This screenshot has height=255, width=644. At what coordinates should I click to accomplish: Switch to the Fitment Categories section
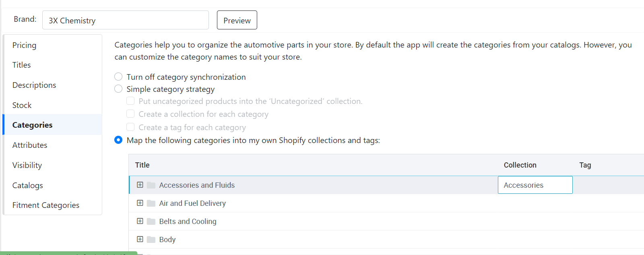click(46, 205)
